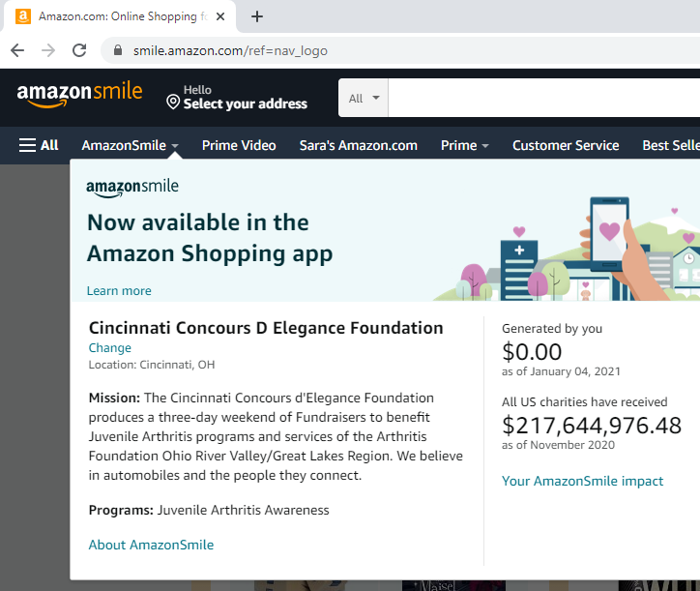Click the hamburger All menu icon
The image size is (700, 591).
(39, 145)
